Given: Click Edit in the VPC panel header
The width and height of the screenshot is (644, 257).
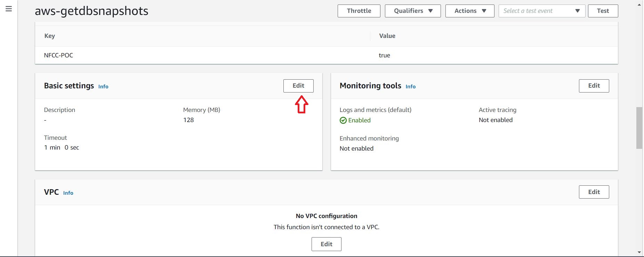Looking at the screenshot, I should (594, 192).
